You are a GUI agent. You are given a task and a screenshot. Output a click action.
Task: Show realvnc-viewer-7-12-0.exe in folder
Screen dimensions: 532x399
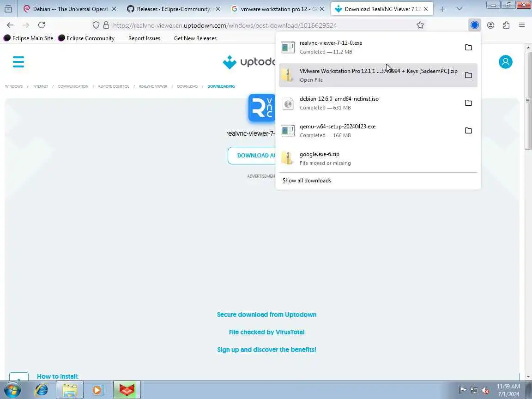tap(468, 48)
